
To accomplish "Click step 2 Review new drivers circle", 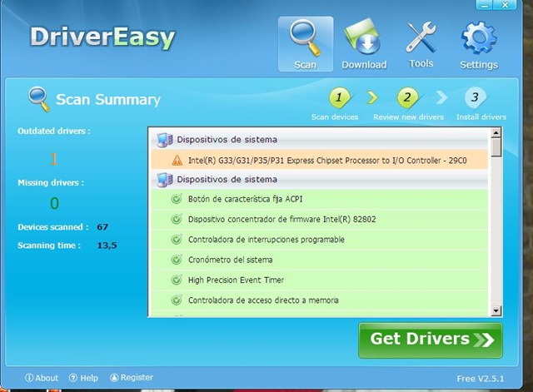I will [407, 98].
